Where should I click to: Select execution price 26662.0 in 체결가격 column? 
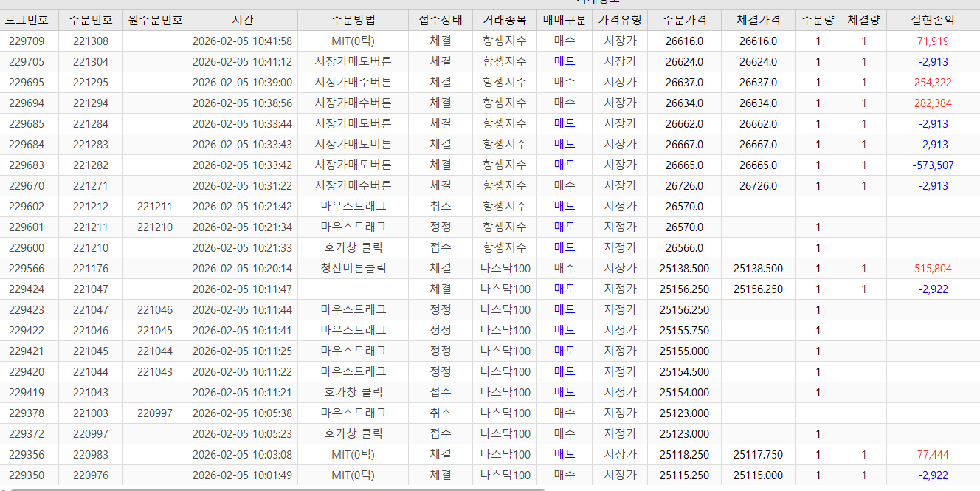[758, 124]
